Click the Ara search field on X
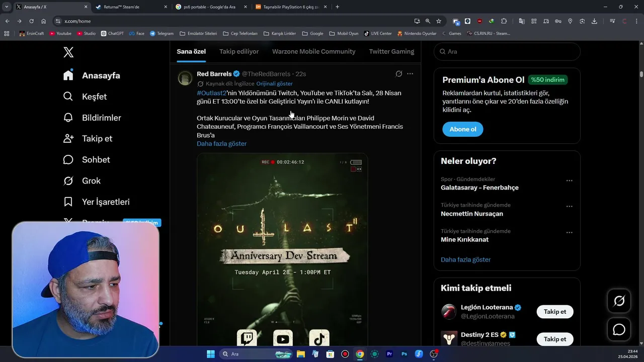The image size is (644, 362). pos(507,51)
